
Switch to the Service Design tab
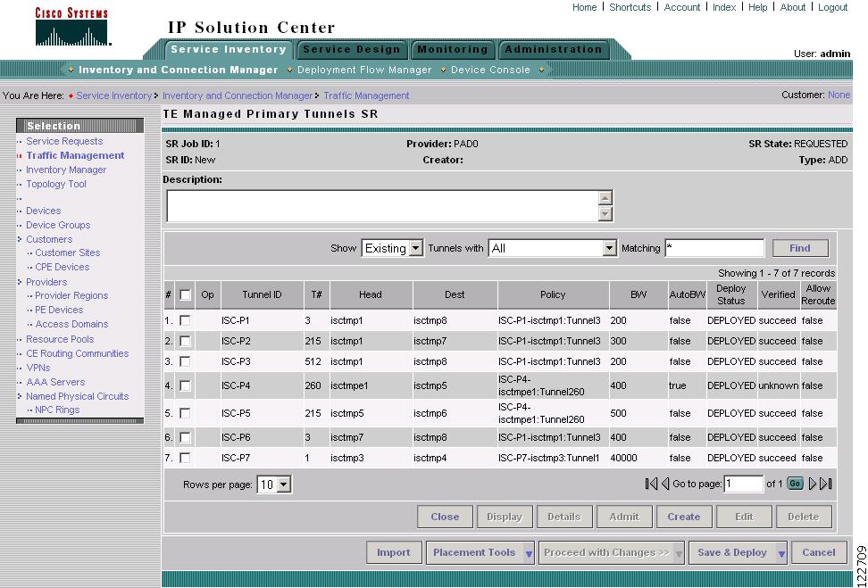[352, 49]
